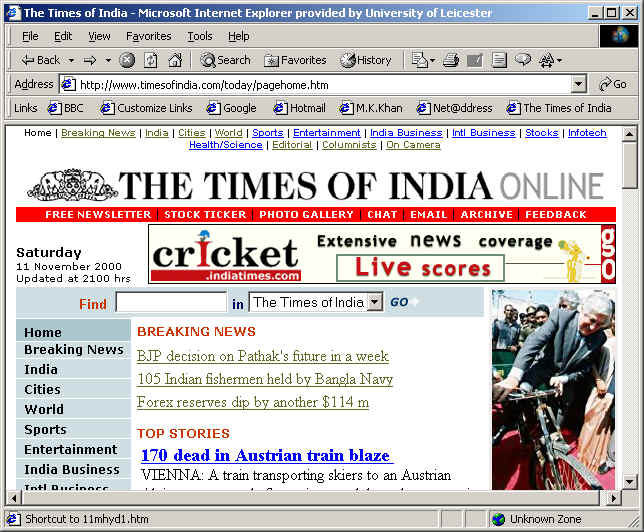This screenshot has width=644, height=532.
Task: Open BJP decision on Pathak's future story
Action: (x=263, y=356)
